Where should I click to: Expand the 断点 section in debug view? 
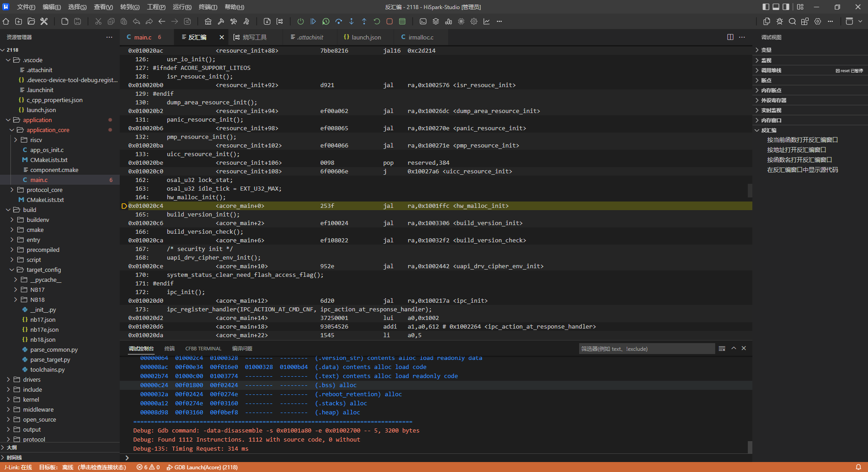click(x=766, y=80)
